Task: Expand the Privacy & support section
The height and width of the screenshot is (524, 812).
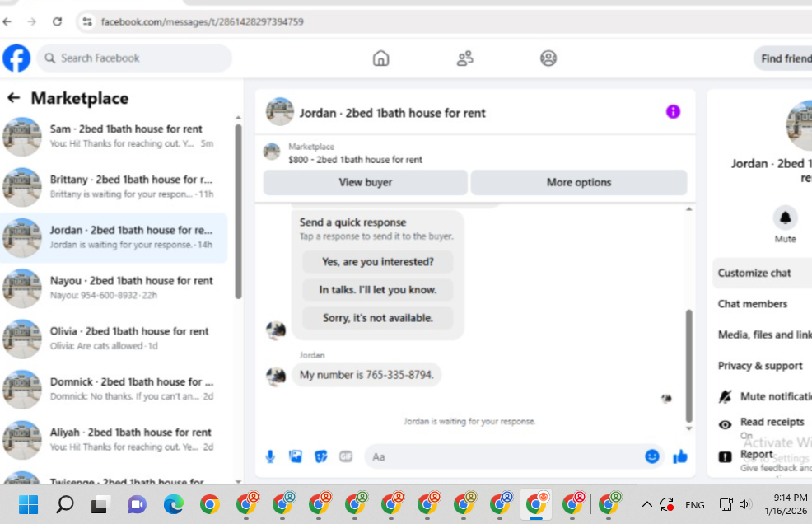Action: tap(763, 366)
